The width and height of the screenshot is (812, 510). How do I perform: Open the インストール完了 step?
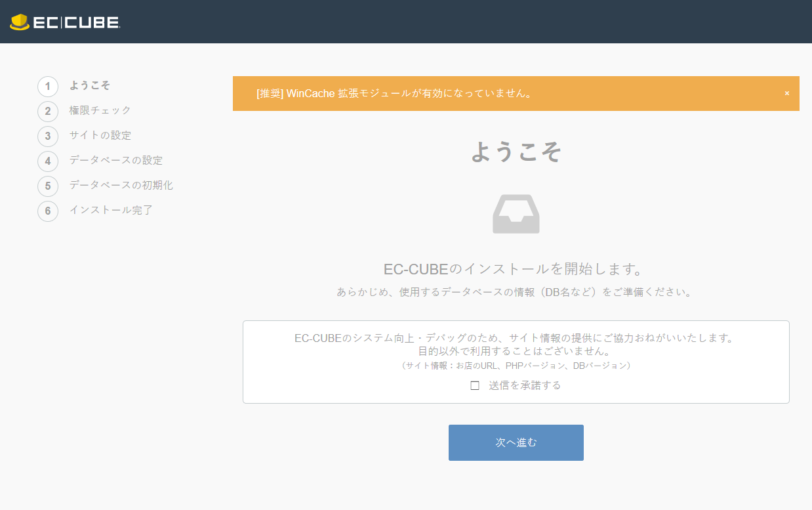pos(110,211)
